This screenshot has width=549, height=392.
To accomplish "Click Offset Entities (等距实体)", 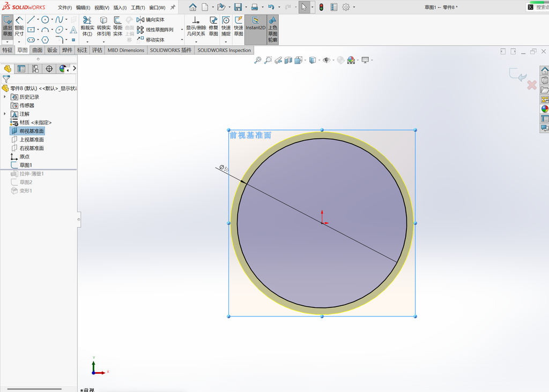I will 117,26.
